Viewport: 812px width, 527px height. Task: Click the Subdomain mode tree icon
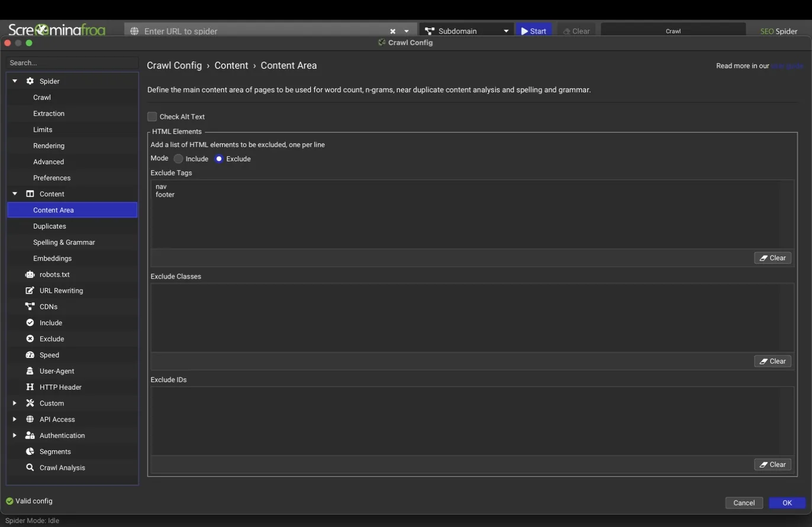430,31
